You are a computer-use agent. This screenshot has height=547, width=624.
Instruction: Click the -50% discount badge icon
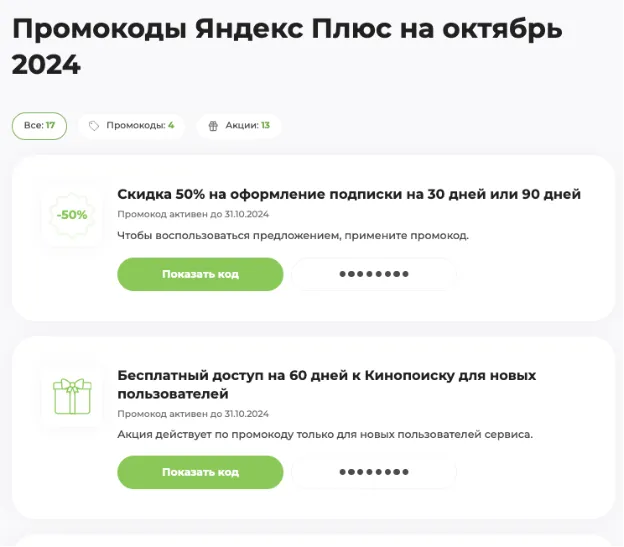pos(72,215)
